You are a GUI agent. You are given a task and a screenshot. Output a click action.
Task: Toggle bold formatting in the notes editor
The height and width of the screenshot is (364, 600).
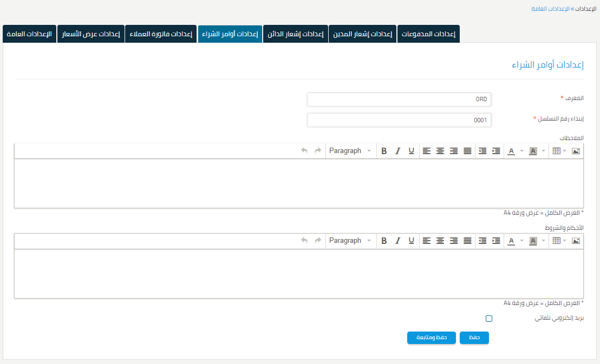pos(384,151)
